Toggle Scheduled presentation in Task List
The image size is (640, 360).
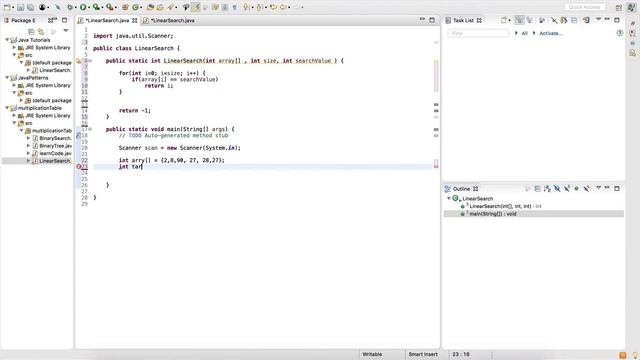[529, 20]
